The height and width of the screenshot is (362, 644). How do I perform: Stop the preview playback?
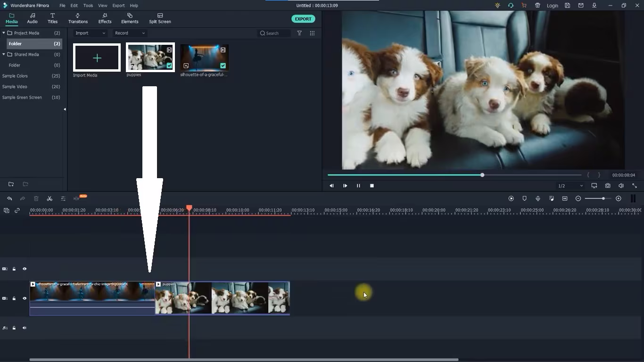(x=372, y=186)
